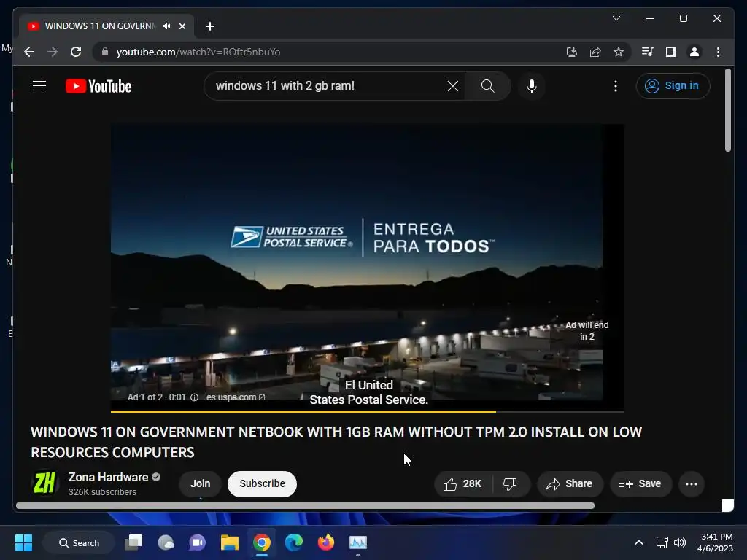
Task: Dislike the video
Action: point(510,484)
